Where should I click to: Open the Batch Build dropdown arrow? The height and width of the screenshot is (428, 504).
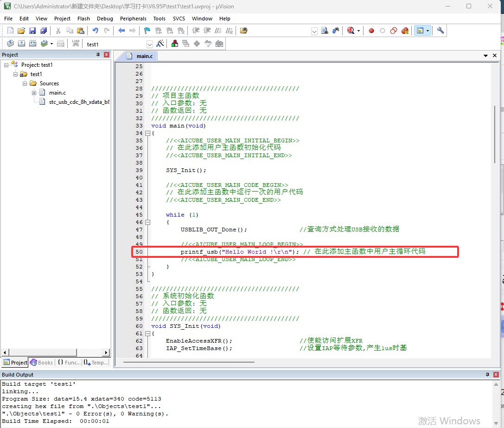coord(51,44)
